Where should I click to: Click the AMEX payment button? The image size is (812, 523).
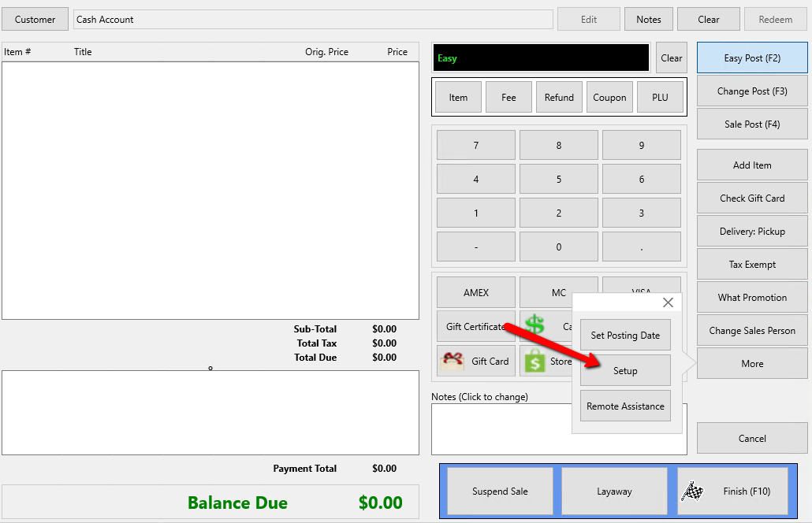click(x=476, y=293)
